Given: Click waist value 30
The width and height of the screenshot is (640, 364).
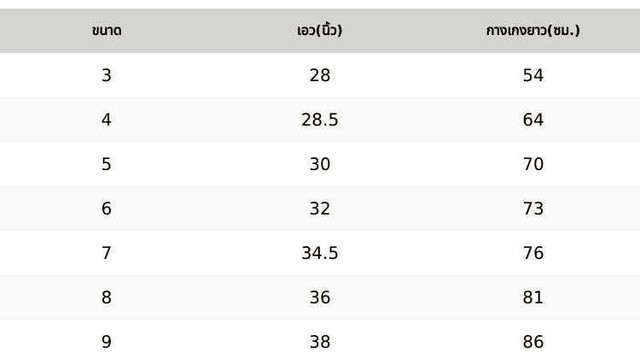Looking at the screenshot, I should pos(320,164).
